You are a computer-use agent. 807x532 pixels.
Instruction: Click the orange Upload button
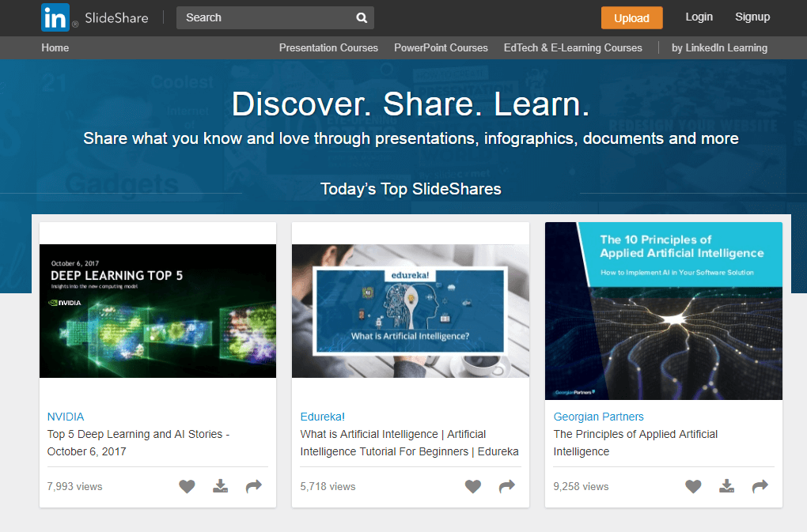[x=631, y=18]
